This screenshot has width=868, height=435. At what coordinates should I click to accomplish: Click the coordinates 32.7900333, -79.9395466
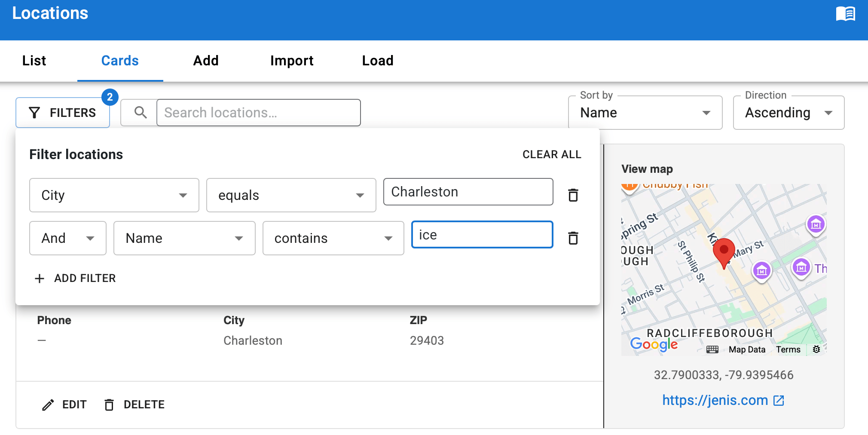pyautogui.click(x=724, y=375)
